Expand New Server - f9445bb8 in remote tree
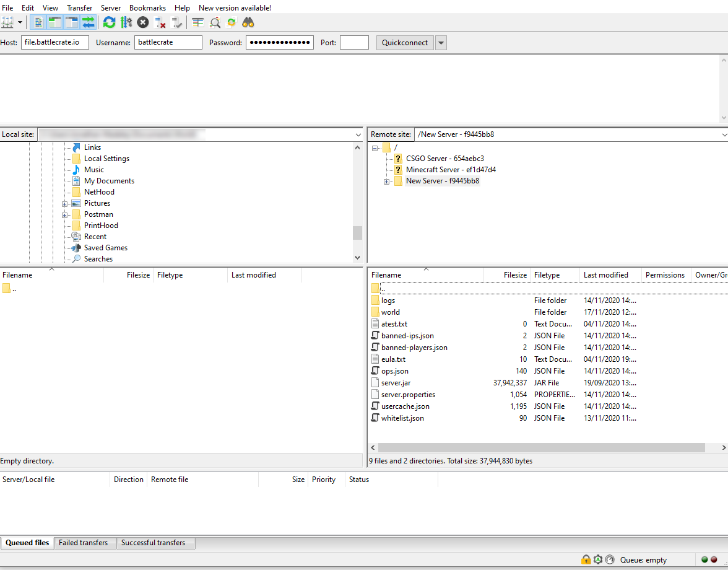Screen dimensions: 728x570 pos(386,182)
